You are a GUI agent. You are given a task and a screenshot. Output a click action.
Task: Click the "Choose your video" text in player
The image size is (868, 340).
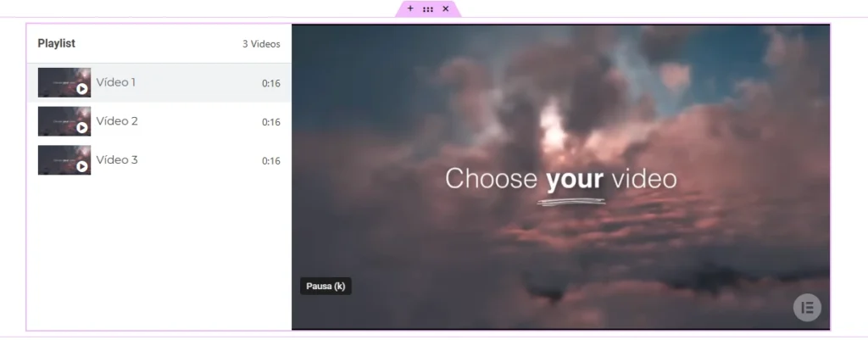point(560,179)
